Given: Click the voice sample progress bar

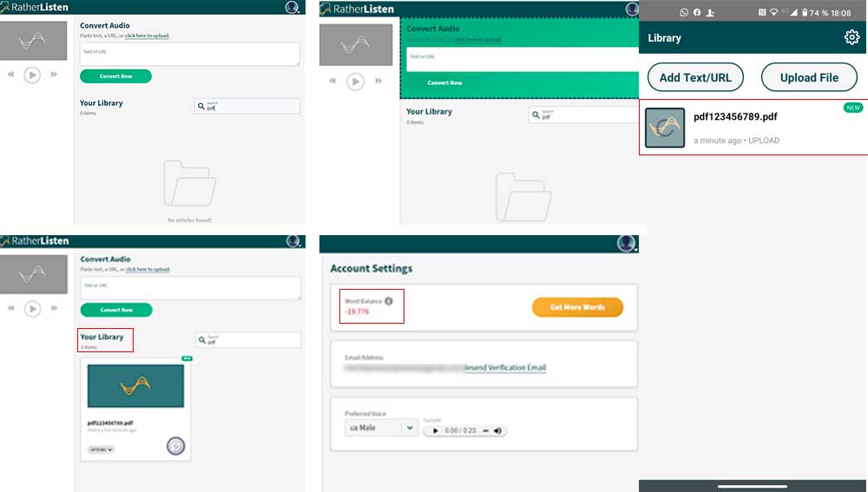Looking at the screenshot, I should (x=485, y=430).
